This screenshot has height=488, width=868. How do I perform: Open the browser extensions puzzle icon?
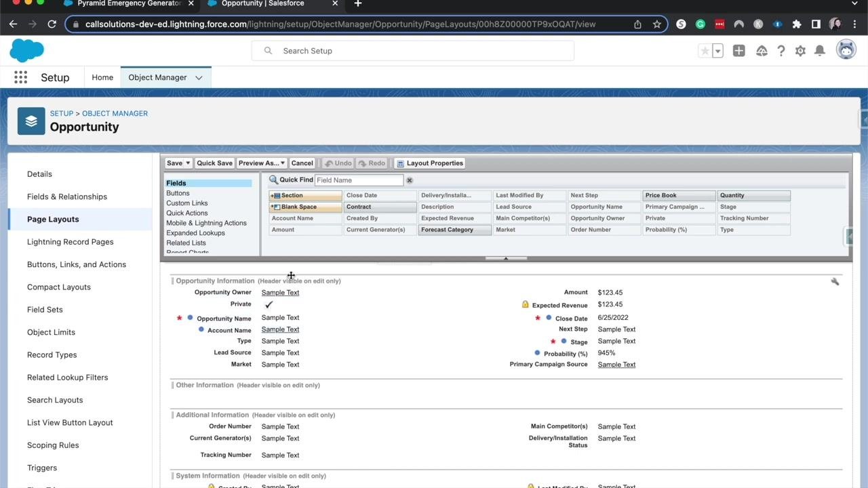pos(797,24)
